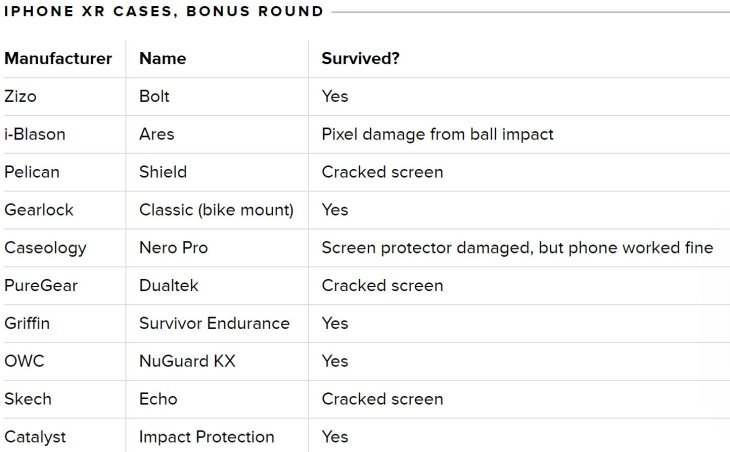Click the "iPhone XR Cases, Bonus Round" heading

coord(164,12)
